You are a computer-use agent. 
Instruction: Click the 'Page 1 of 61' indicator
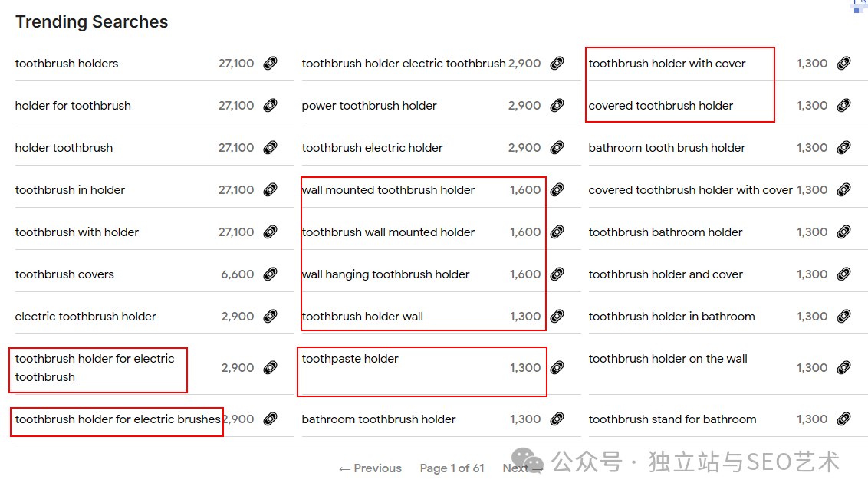tap(452, 468)
